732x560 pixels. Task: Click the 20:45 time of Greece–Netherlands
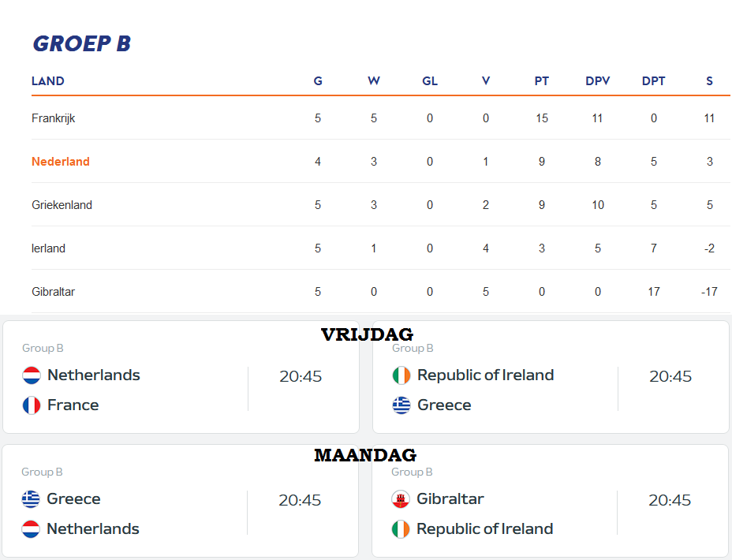click(x=300, y=500)
